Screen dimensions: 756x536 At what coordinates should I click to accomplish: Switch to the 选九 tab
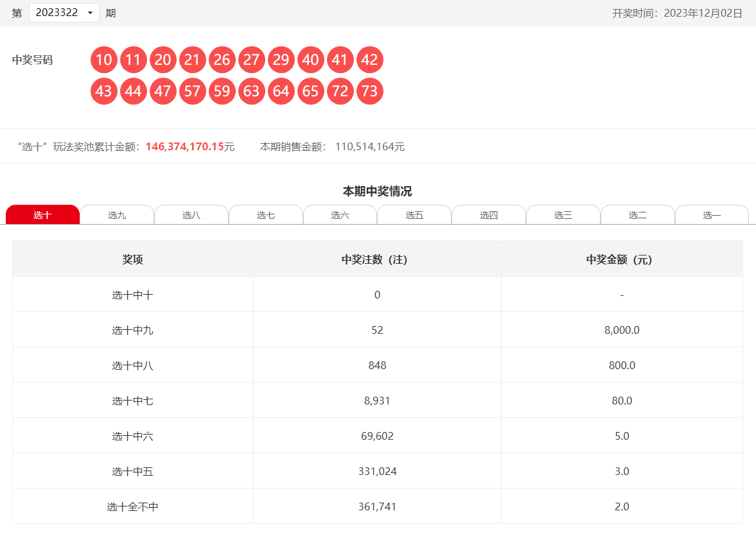pos(117,215)
